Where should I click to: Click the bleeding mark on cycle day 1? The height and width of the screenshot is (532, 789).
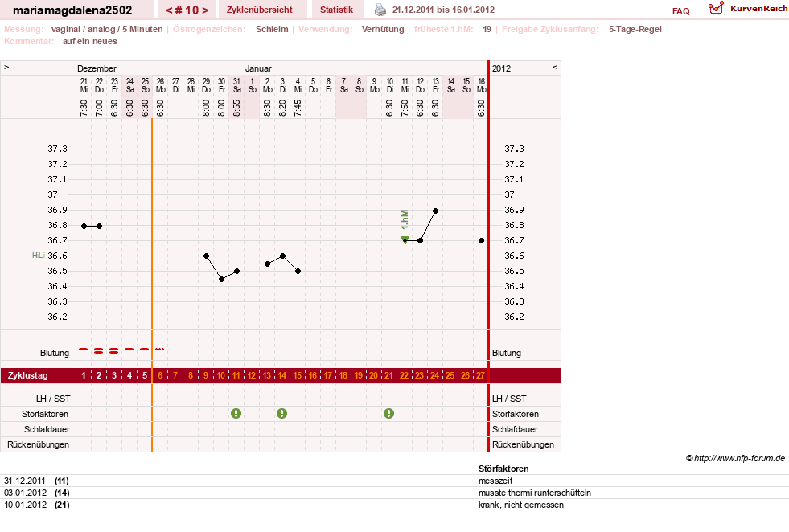click(84, 349)
